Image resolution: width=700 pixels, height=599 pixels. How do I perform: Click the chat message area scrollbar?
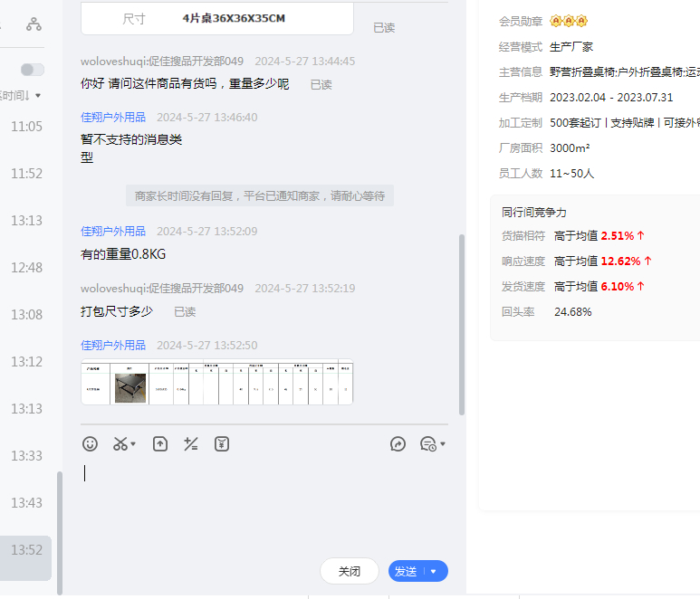pos(462,326)
